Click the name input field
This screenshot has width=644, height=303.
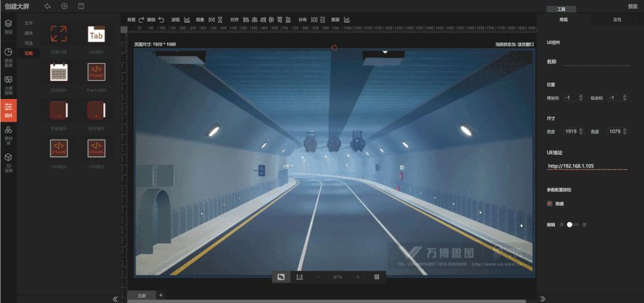point(596,61)
